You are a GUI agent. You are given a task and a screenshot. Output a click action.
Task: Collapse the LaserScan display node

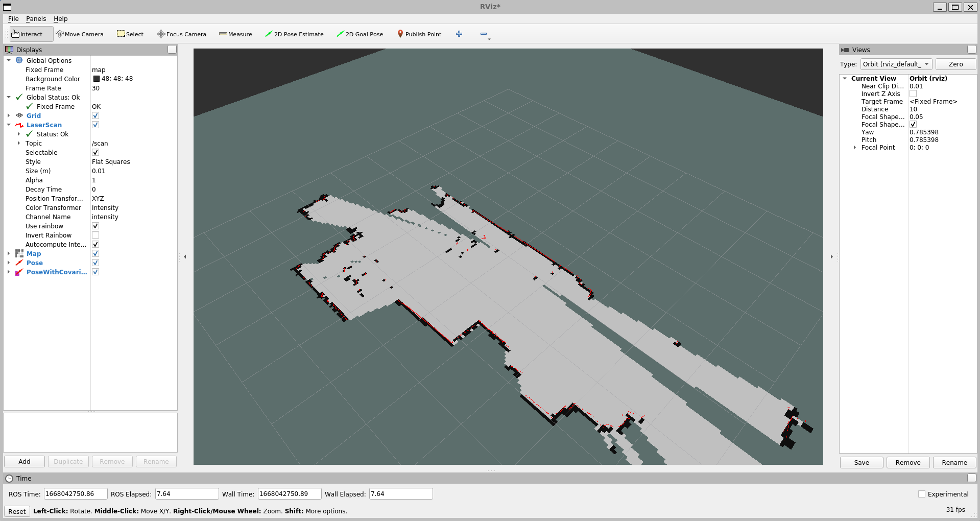click(9, 125)
